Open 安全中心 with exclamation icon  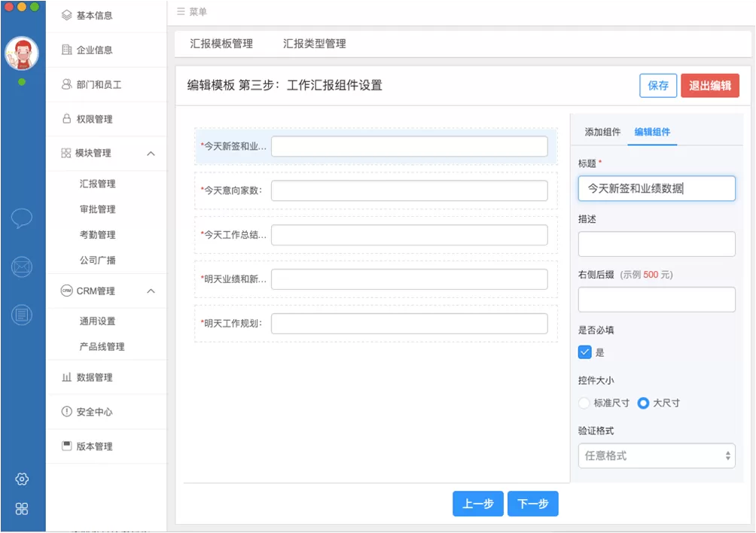click(x=87, y=412)
